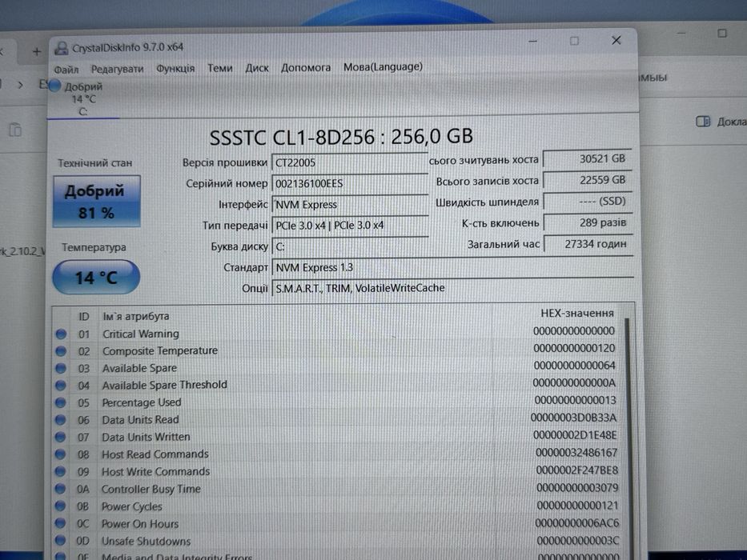Screen dimensions: 747x560
Task: Click the standard field NVM Express 1.3
Action: click(452, 268)
